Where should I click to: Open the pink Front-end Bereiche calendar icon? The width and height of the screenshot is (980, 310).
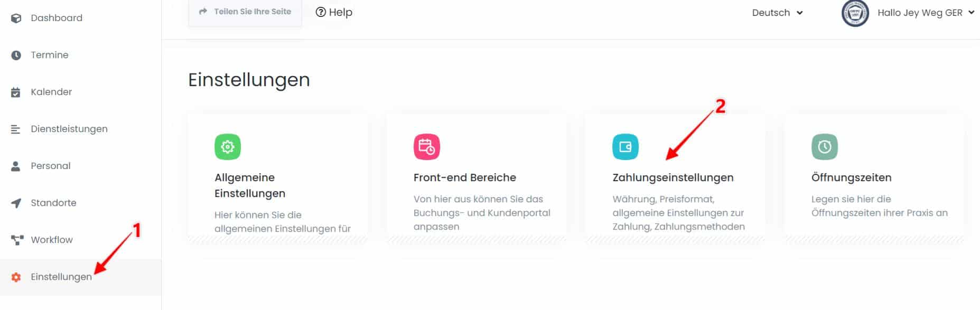427,147
